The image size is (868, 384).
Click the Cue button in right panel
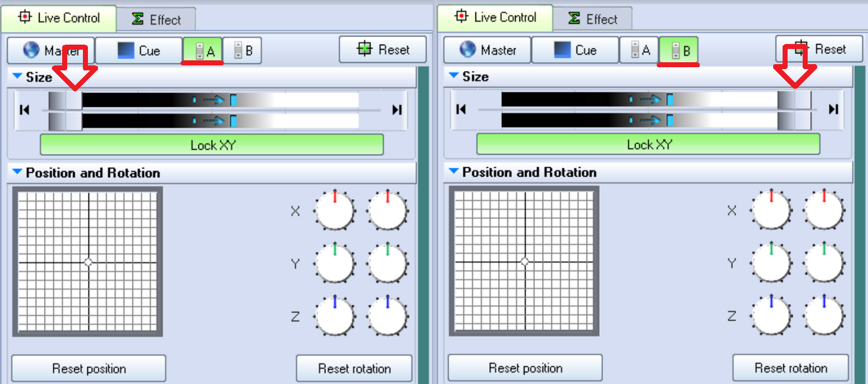click(575, 50)
